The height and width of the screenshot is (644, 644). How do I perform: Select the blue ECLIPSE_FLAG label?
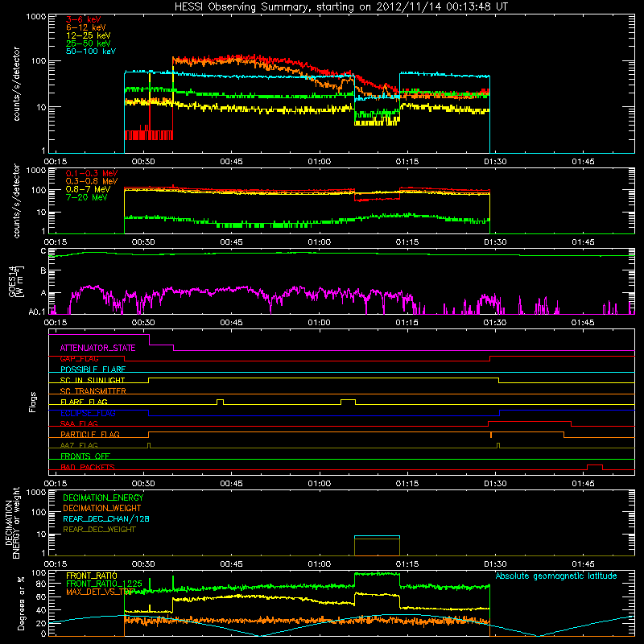pyautogui.click(x=88, y=413)
